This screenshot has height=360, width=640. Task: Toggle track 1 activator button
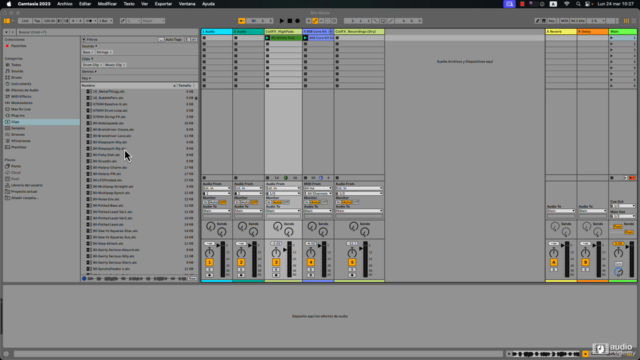coord(209,262)
